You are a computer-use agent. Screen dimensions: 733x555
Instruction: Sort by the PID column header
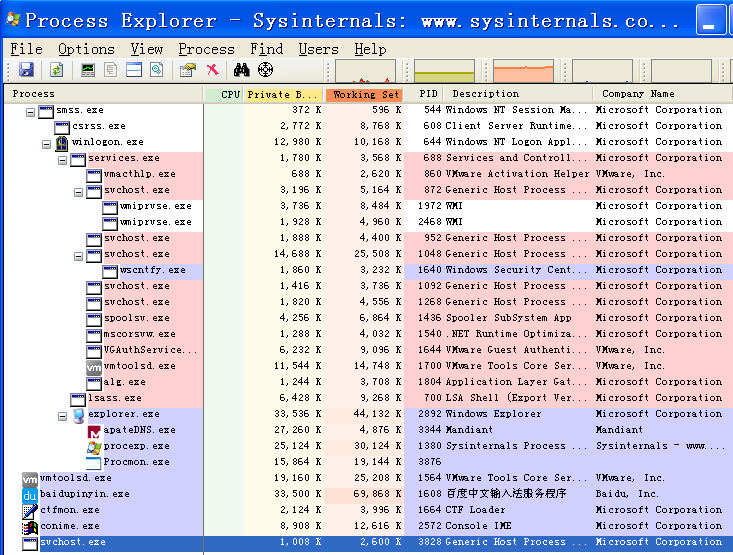click(x=423, y=94)
